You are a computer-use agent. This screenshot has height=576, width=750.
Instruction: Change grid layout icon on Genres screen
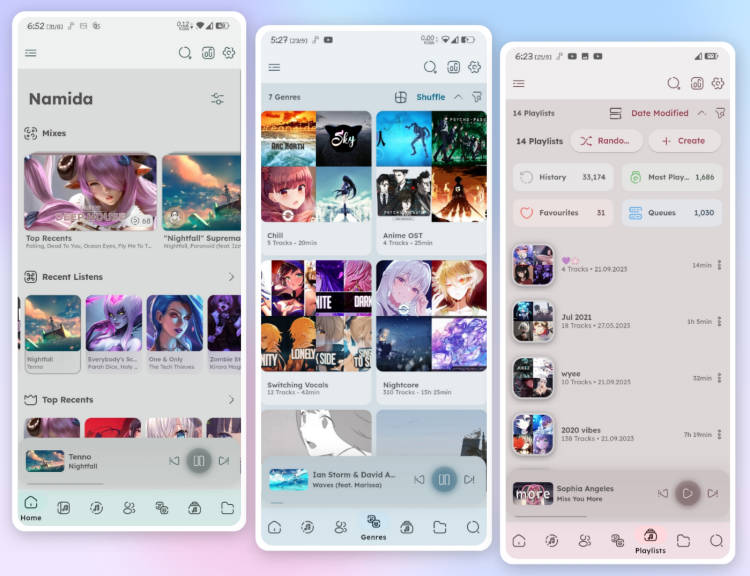point(401,97)
